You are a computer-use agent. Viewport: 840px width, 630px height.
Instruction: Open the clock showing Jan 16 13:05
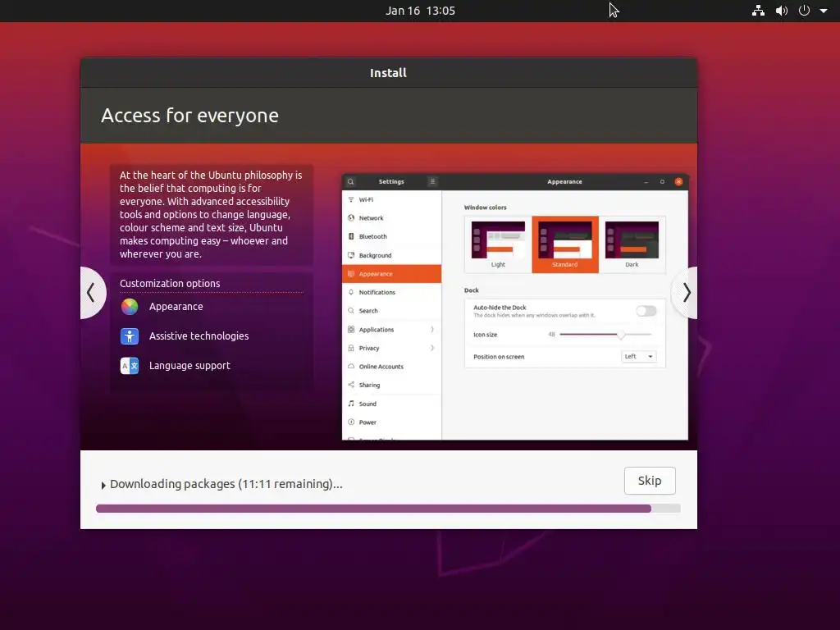coord(420,11)
